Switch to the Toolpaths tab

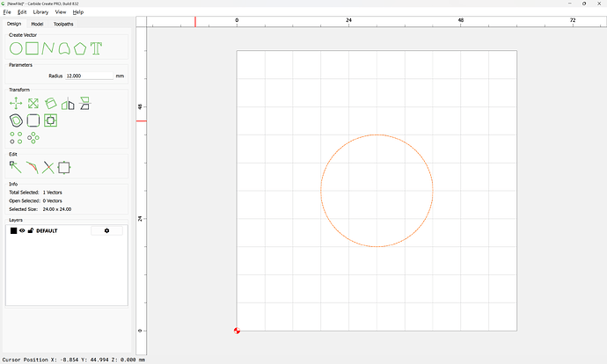coord(64,24)
